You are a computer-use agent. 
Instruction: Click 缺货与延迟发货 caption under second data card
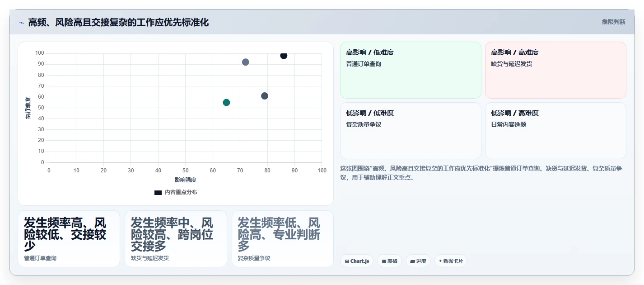150,258
